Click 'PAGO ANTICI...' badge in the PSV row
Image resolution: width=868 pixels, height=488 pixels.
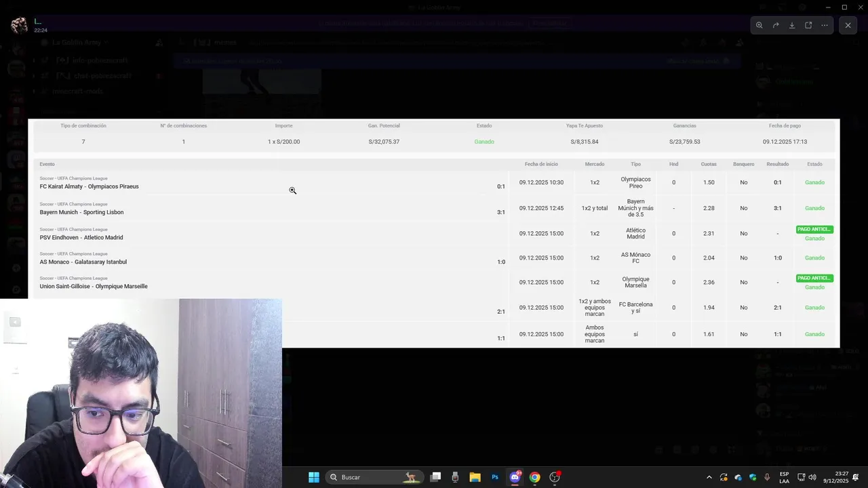tap(814, 229)
